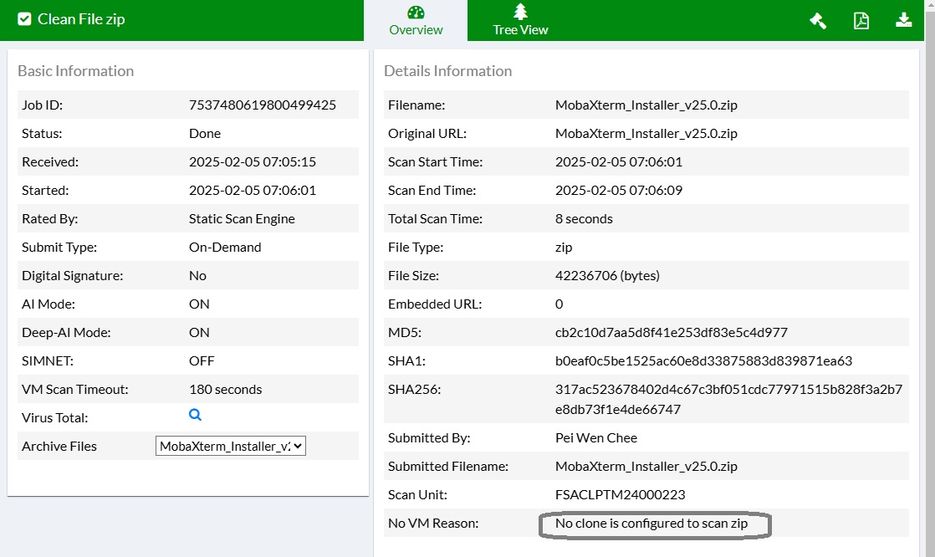Screen dimensions: 935x557
Task: Click the AI Mode ON value
Action: (x=199, y=304)
